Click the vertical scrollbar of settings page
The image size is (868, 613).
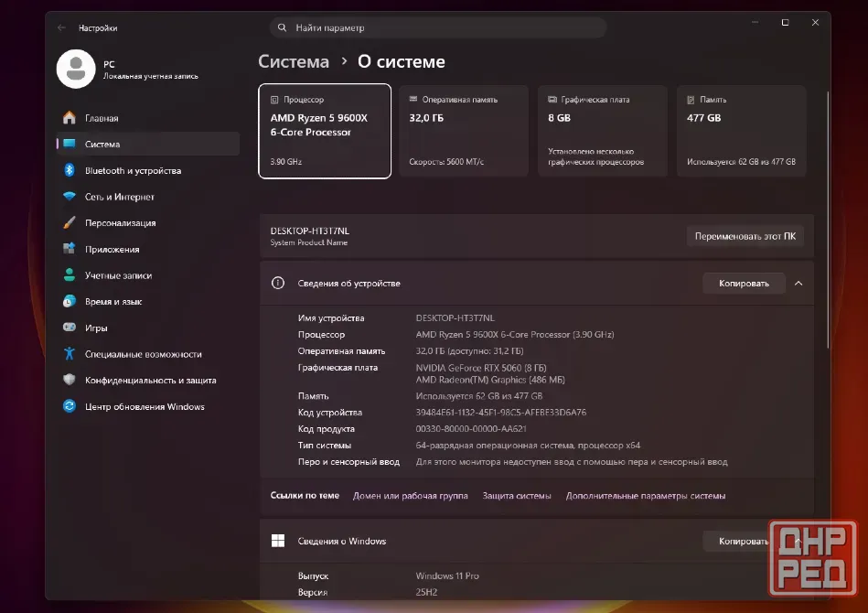point(828,220)
